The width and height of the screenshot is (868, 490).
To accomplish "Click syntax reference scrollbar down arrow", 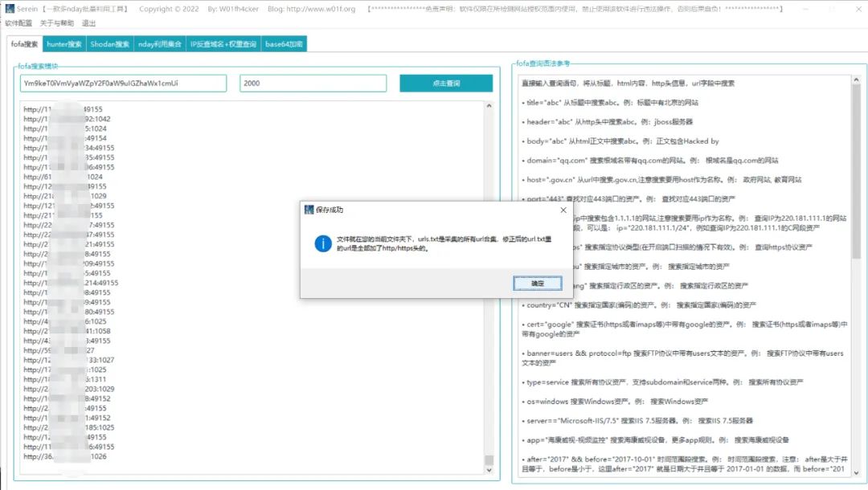I will (857, 473).
